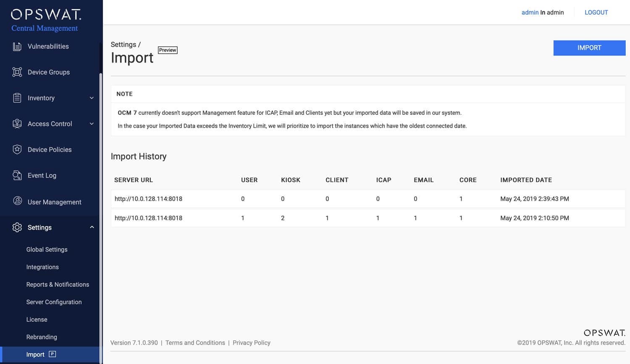Open Server Configuration settings
630x364 pixels.
pos(54,302)
